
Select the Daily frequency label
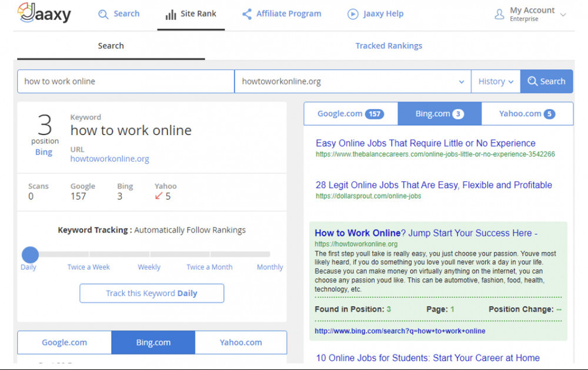point(28,267)
